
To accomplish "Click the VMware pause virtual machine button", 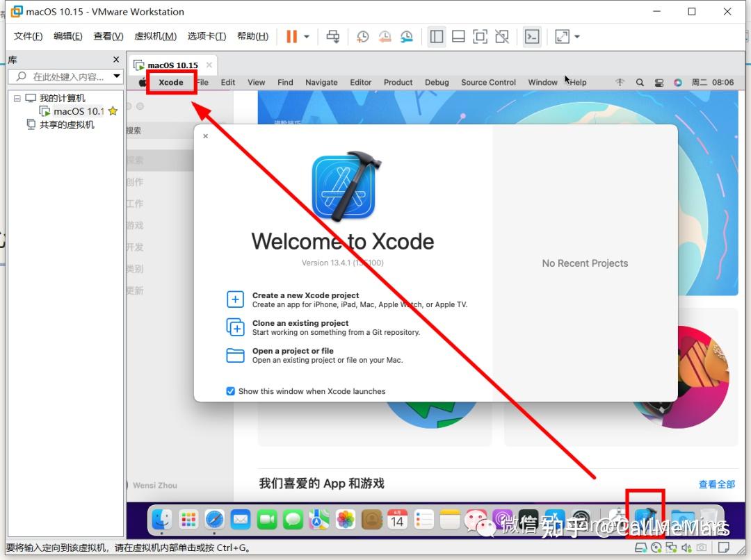I will [x=291, y=36].
